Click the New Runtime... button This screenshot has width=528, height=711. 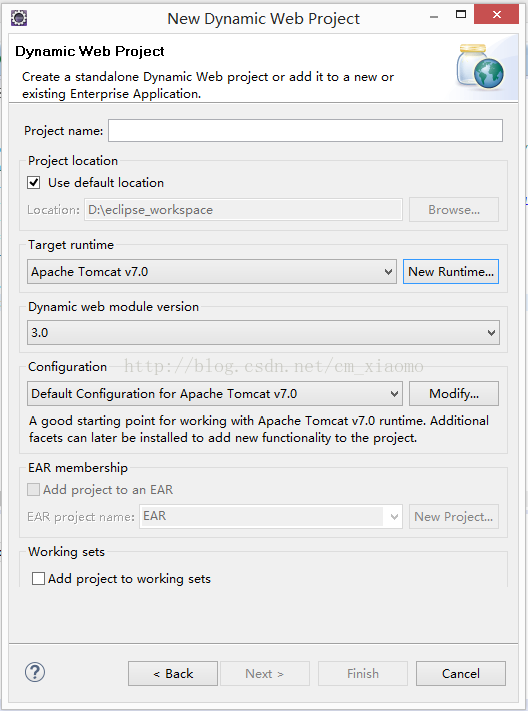point(451,272)
